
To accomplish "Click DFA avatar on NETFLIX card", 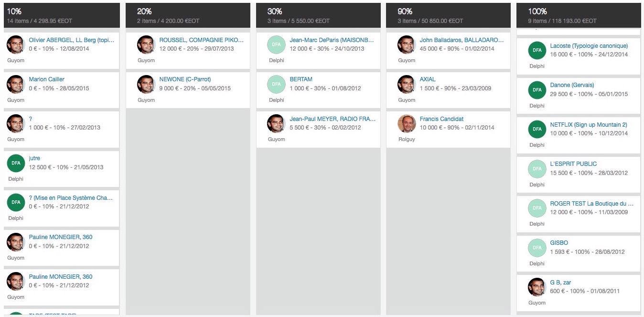I will pyautogui.click(x=537, y=129).
